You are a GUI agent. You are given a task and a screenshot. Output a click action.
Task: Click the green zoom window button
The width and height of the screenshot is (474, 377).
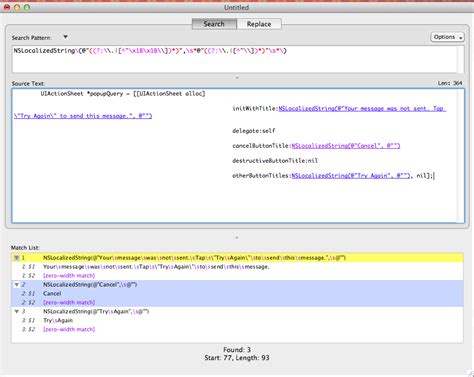[x=27, y=7]
